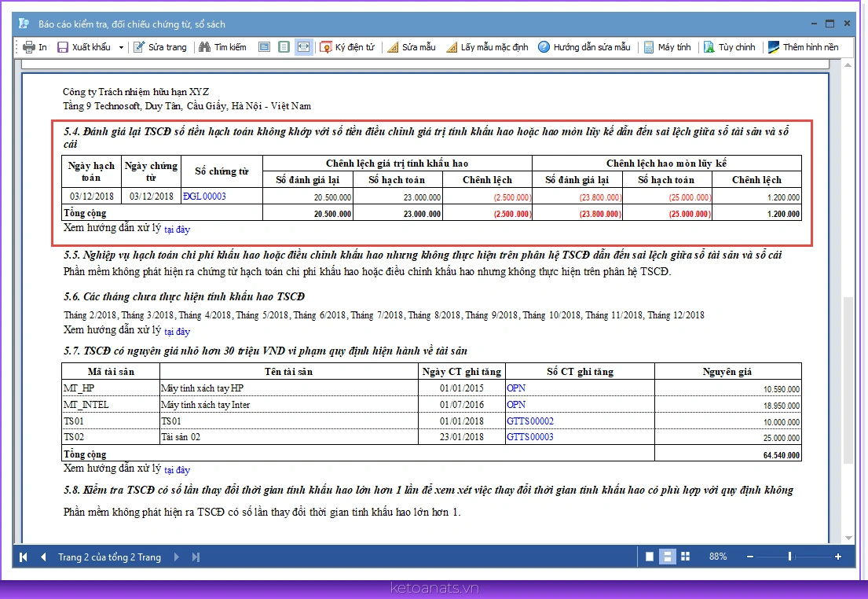The image size is (868, 599).
Task: Jump to the last page
Action: pyautogui.click(x=196, y=557)
